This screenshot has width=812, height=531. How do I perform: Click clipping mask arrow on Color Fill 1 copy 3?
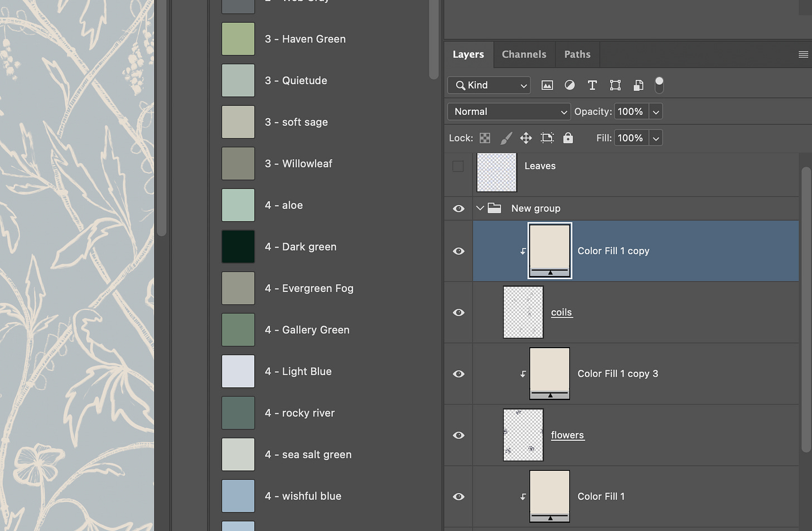pyautogui.click(x=523, y=374)
